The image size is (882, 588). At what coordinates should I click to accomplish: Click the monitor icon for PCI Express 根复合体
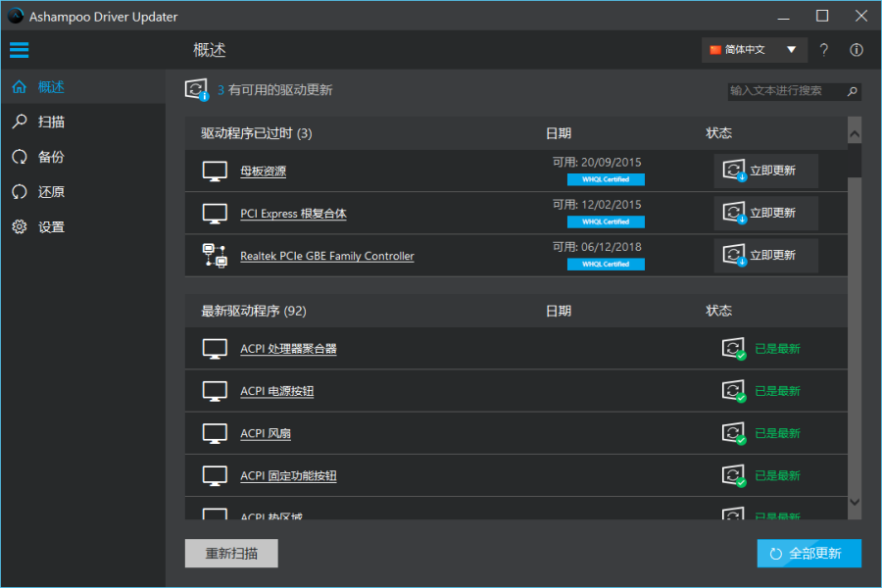point(215,214)
